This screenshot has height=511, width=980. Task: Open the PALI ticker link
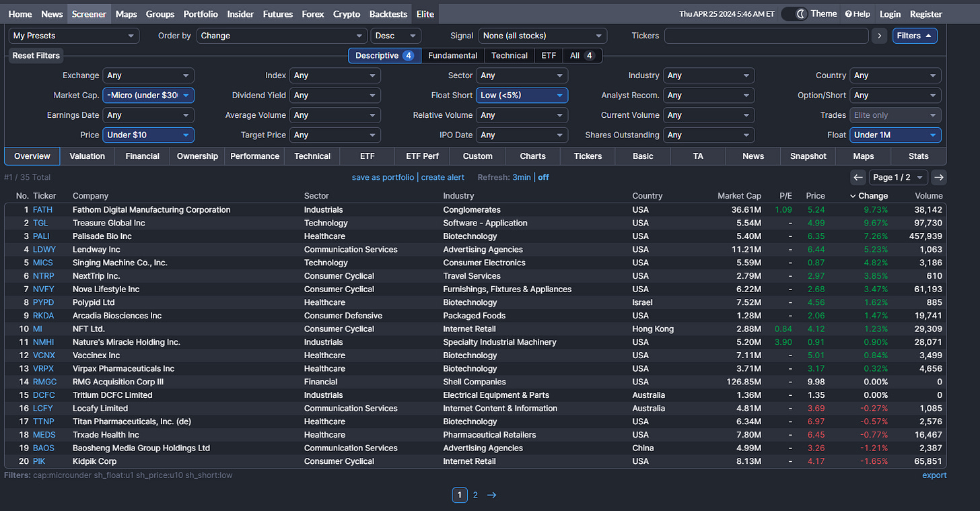[41, 236]
